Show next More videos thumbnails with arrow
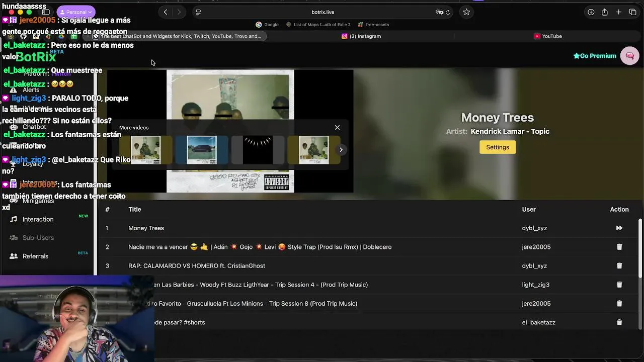644x362 pixels. click(x=341, y=150)
